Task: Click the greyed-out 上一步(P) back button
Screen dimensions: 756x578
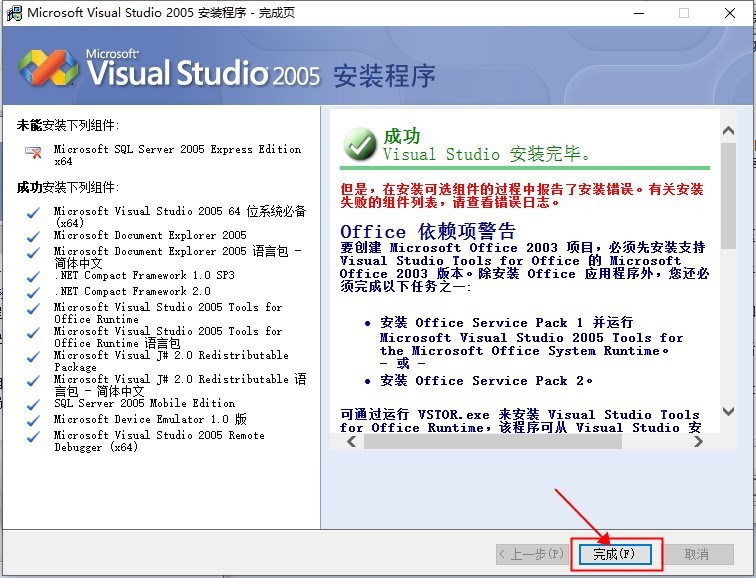Action: click(531, 554)
